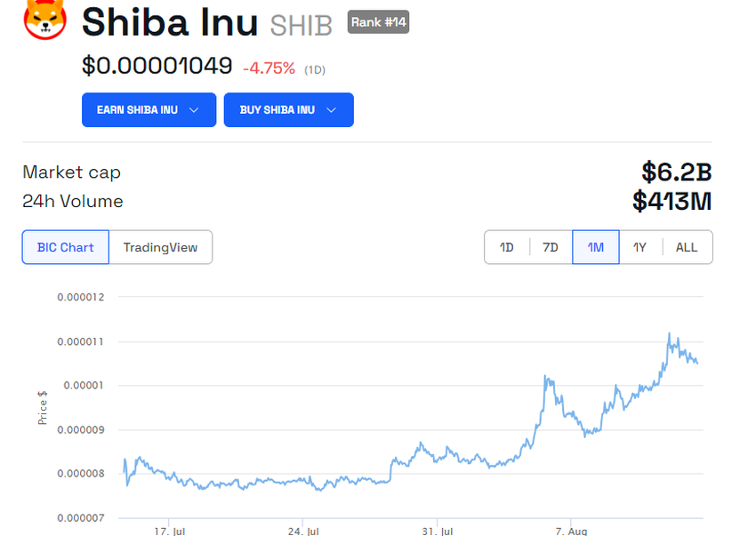Click the $6.2B market cap value

(677, 172)
